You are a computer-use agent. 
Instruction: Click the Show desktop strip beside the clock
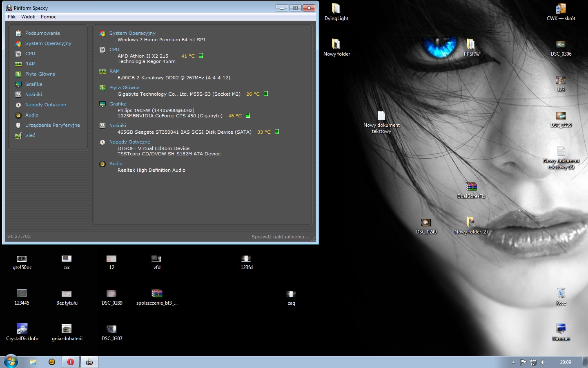point(585,362)
